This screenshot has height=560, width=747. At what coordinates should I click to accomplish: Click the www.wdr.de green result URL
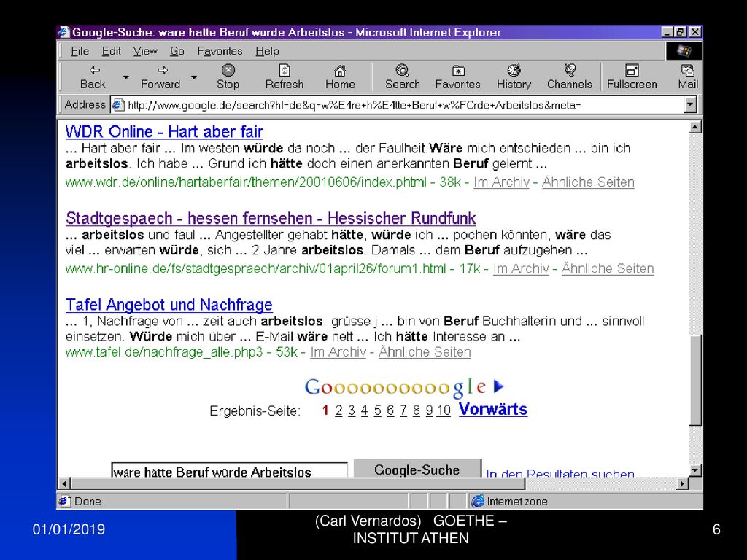(x=246, y=182)
